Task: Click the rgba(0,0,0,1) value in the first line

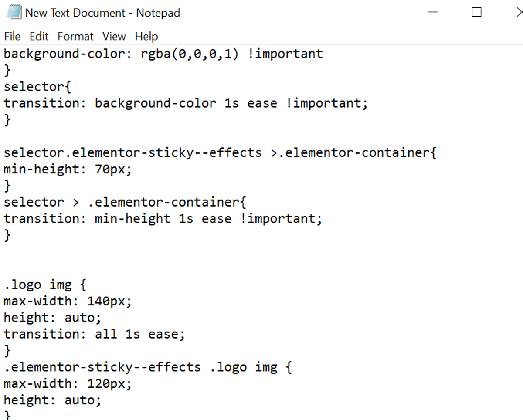Action: [190, 54]
